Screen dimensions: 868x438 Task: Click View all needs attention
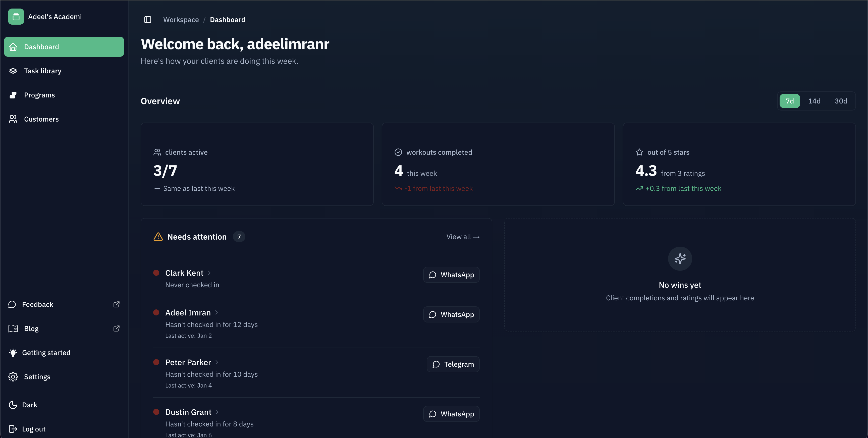coord(463,237)
